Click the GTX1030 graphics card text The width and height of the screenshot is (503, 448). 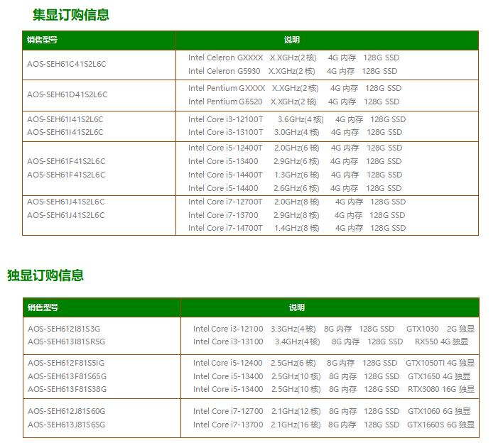point(423,329)
